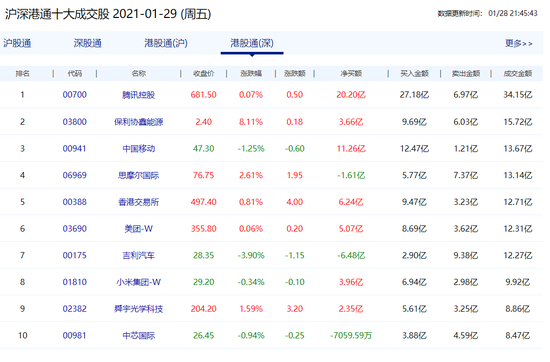The image size is (550, 362).
Task: Click stock code 03800
Action: (x=75, y=122)
